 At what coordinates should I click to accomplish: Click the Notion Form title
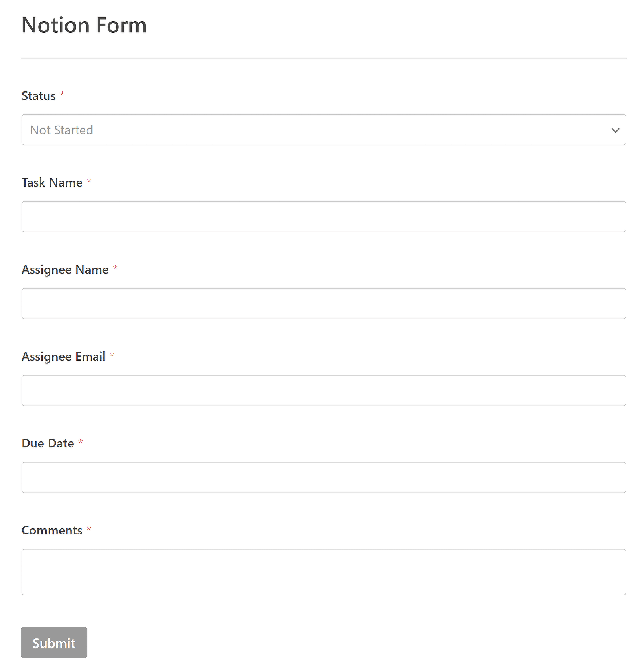tap(84, 25)
